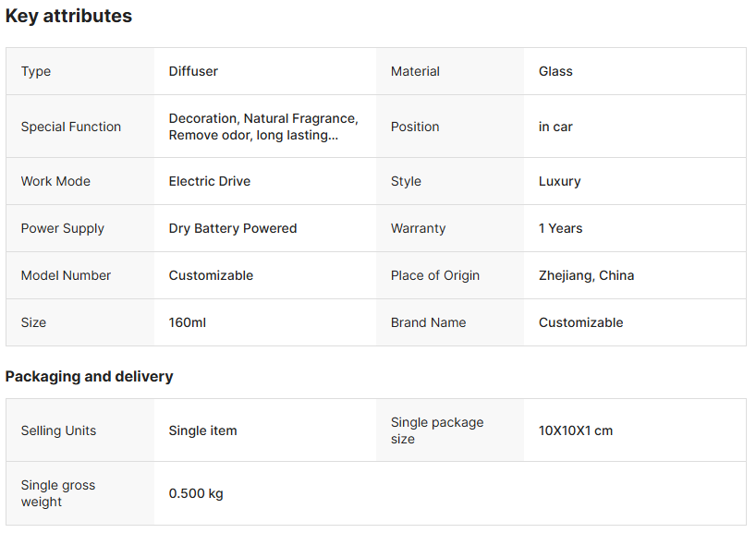Click the Place of Origin label
This screenshot has width=756, height=533.
(x=435, y=275)
